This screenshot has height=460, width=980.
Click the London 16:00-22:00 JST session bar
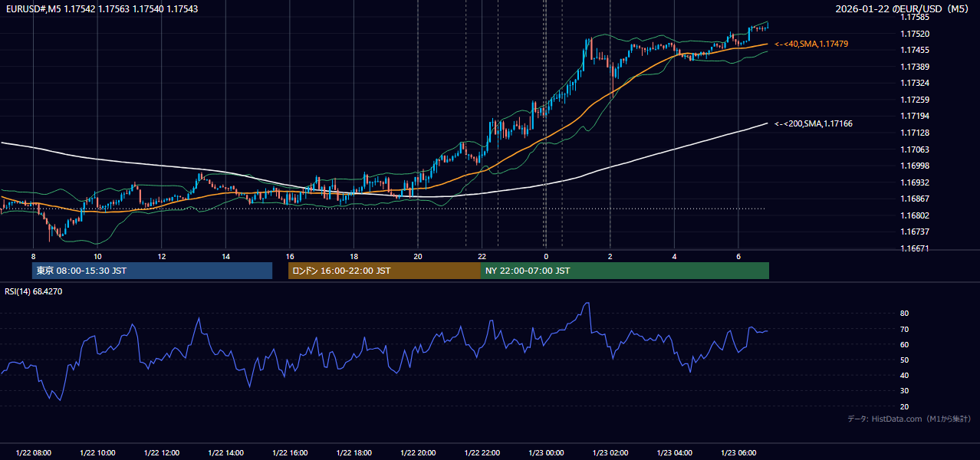point(384,271)
